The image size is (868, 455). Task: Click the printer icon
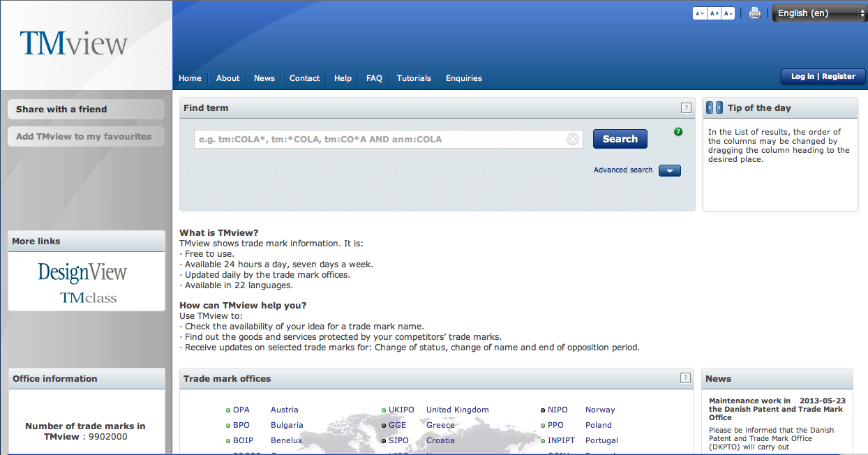click(754, 13)
